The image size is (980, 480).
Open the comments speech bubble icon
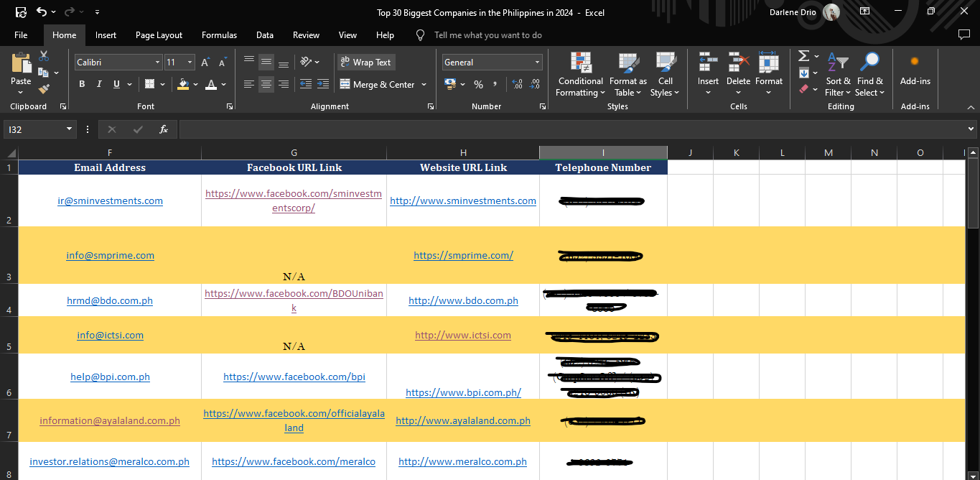[963, 34]
